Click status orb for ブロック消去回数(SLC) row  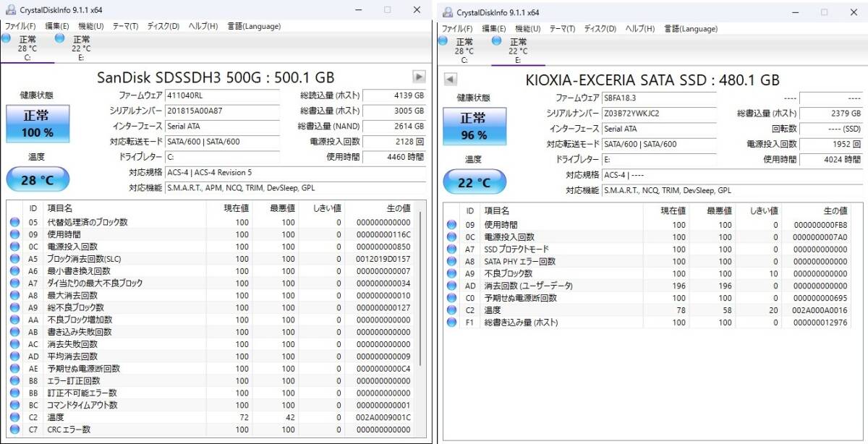[14, 259]
